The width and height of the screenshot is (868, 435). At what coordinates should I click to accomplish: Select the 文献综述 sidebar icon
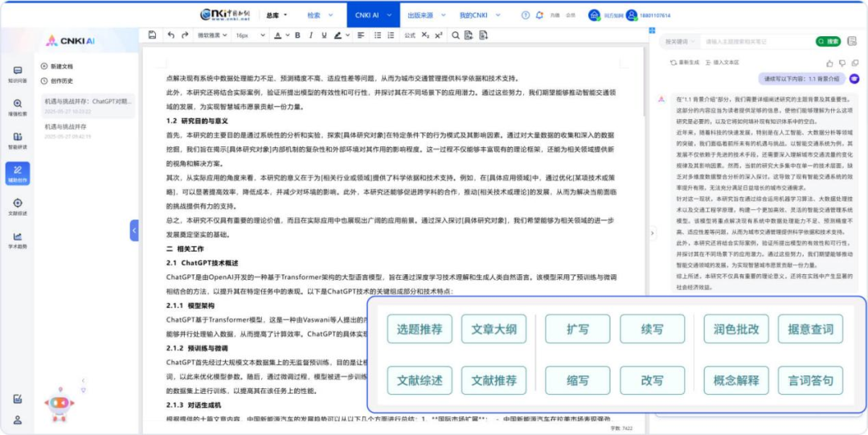pos(17,207)
